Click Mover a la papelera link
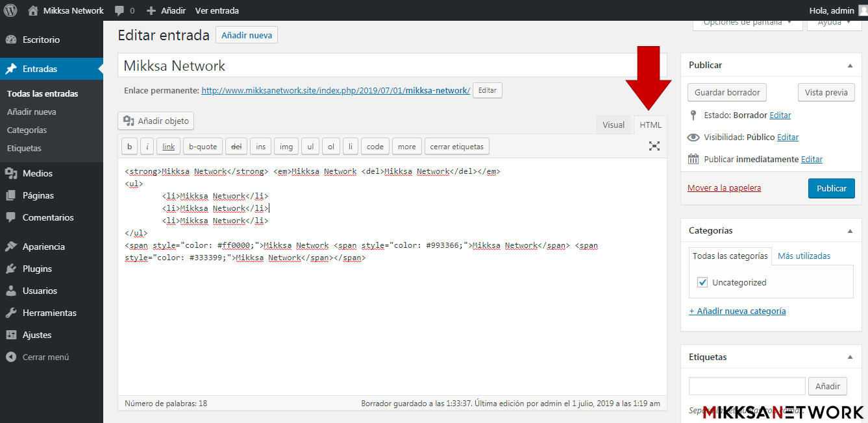The width and height of the screenshot is (868, 423). click(724, 188)
